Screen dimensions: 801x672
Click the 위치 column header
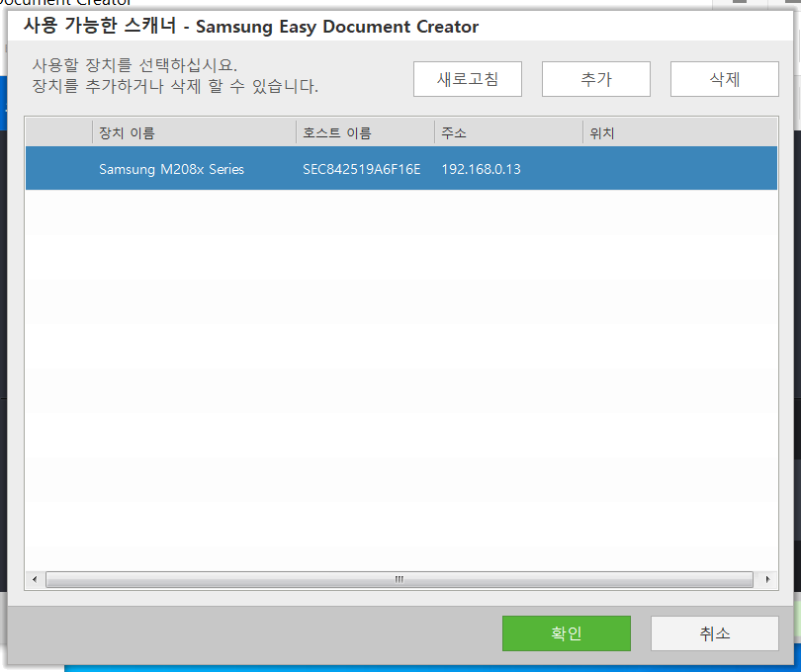click(x=680, y=132)
